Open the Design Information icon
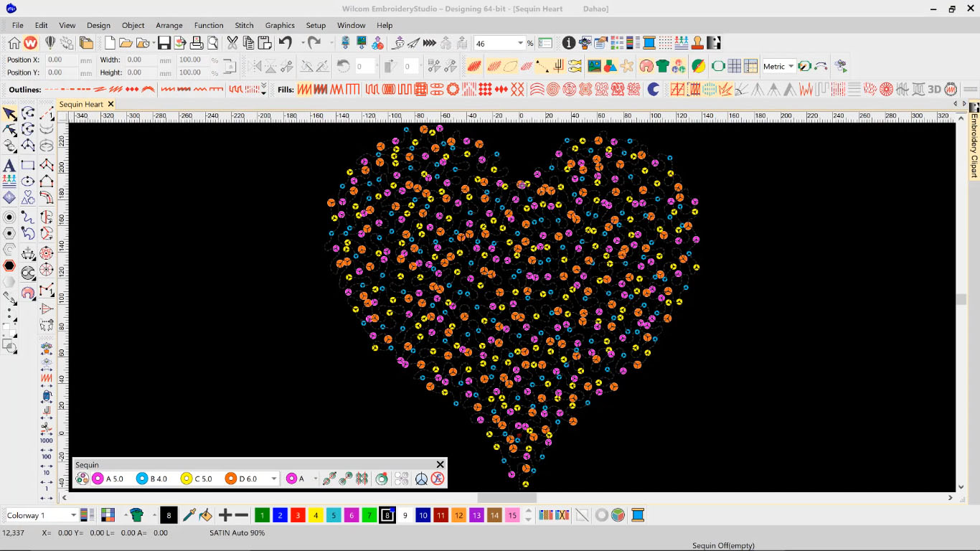The width and height of the screenshot is (980, 551). [x=568, y=43]
